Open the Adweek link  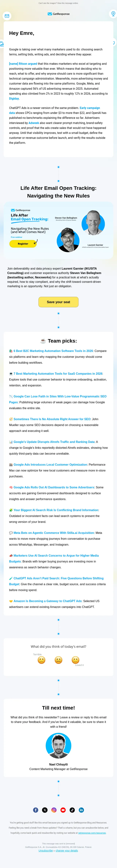[x=34, y=123]
